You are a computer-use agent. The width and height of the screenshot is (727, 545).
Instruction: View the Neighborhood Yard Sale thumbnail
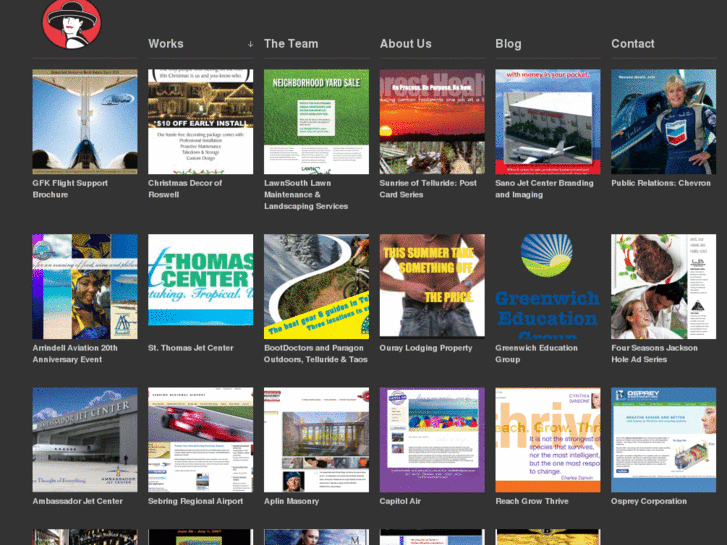316,121
